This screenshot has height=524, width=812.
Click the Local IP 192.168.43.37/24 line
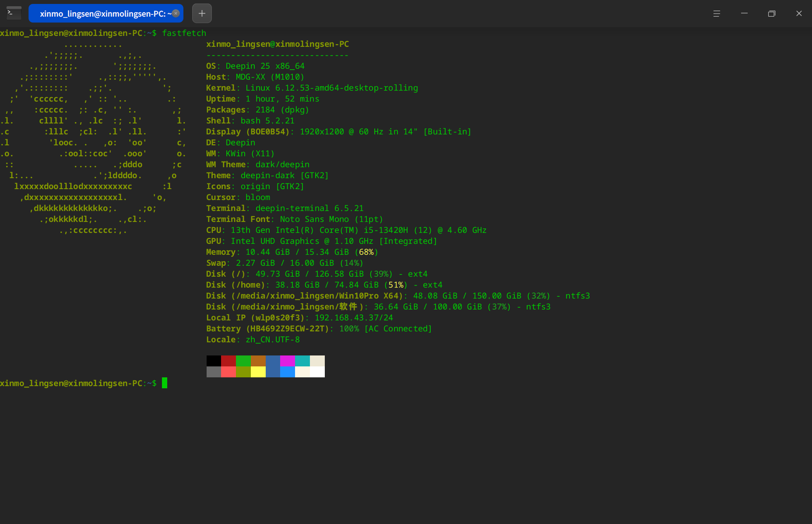tap(299, 318)
